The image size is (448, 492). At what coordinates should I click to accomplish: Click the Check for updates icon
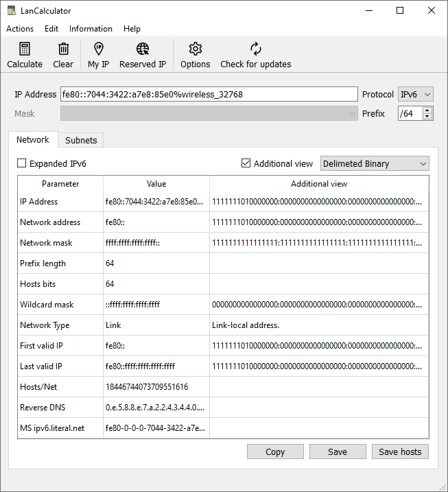(256, 49)
